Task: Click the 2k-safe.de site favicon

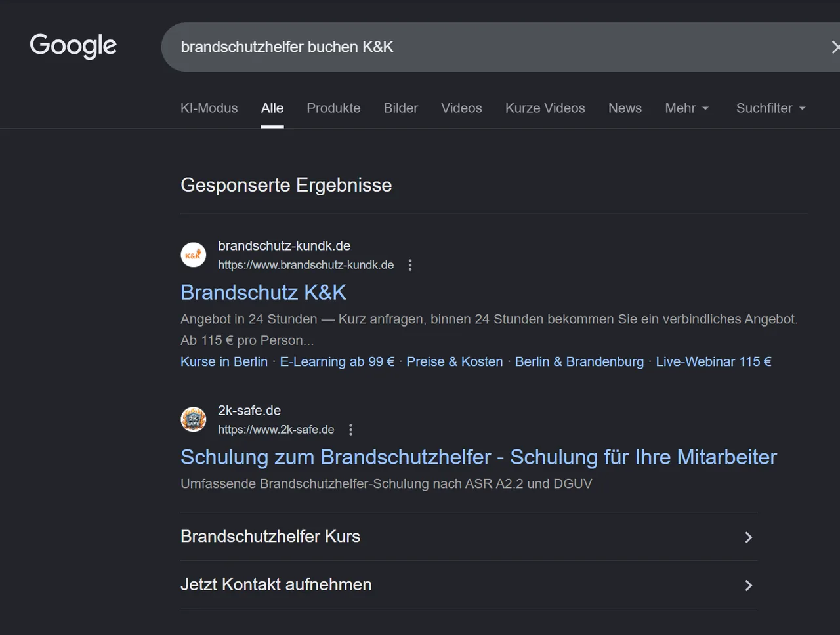Action: click(194, 419)
